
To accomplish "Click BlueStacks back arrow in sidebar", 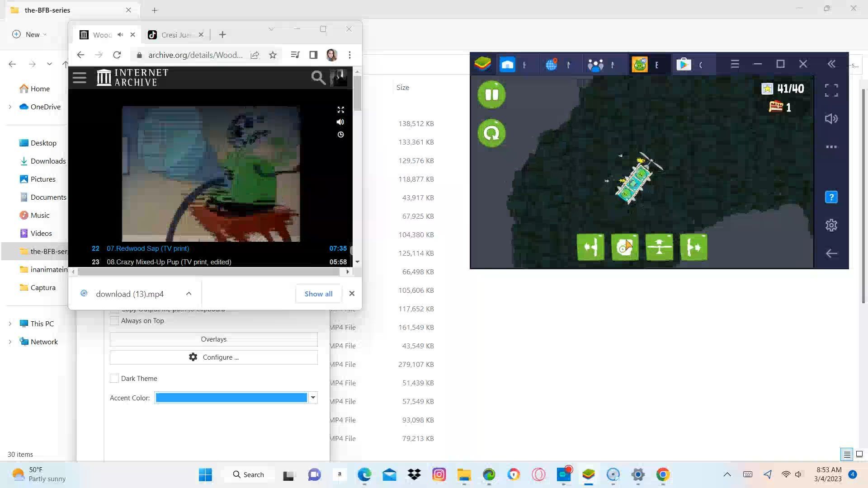I will 831,253.
